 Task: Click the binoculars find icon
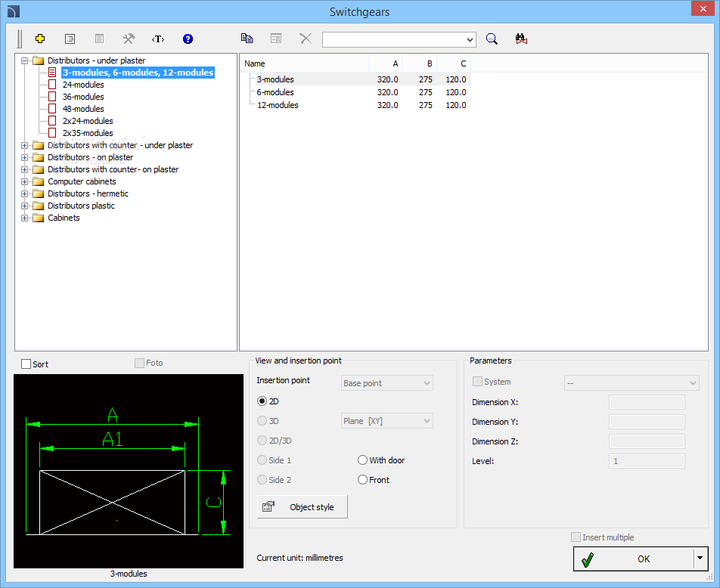(521, 39)
